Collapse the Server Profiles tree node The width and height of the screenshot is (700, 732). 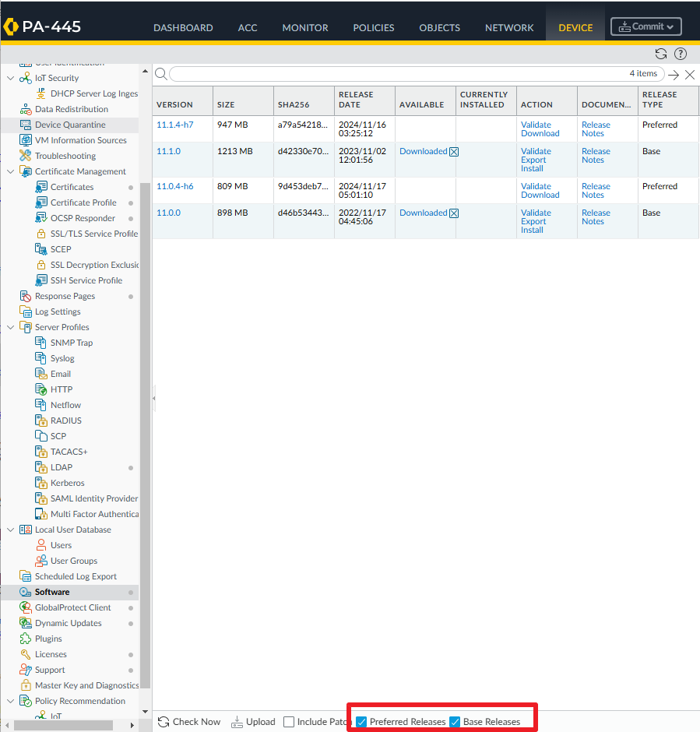10,327
